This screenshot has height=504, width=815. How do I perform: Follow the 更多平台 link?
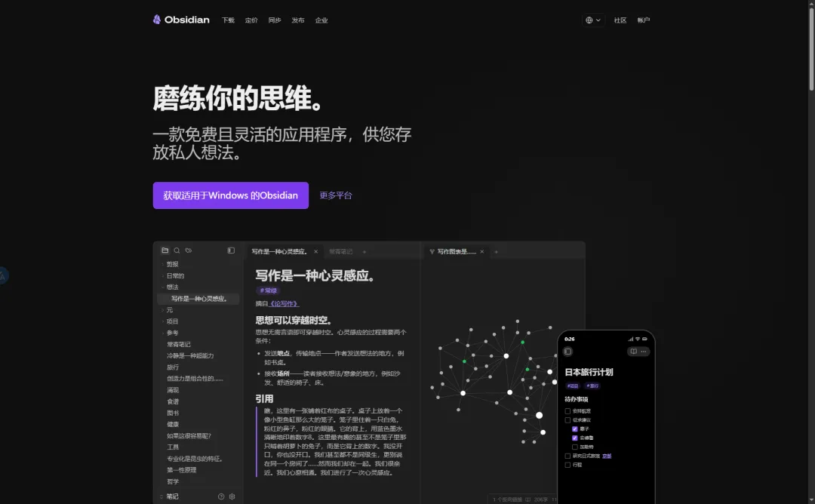336,195
